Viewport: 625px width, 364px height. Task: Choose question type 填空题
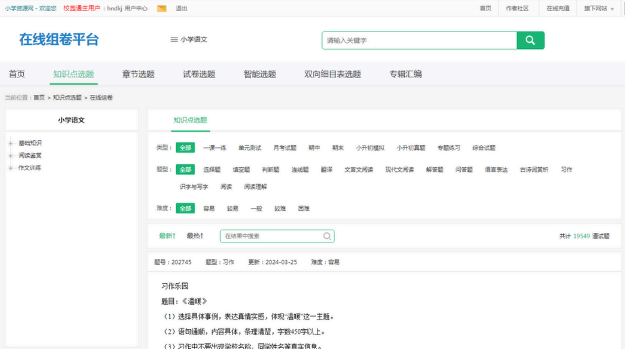click(241, 170)
